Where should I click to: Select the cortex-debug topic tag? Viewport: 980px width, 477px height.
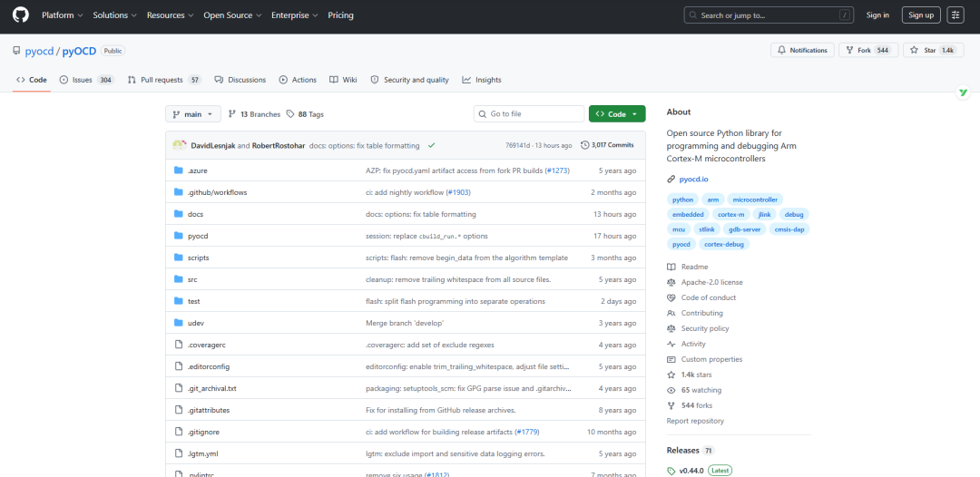tap(724, 244)
